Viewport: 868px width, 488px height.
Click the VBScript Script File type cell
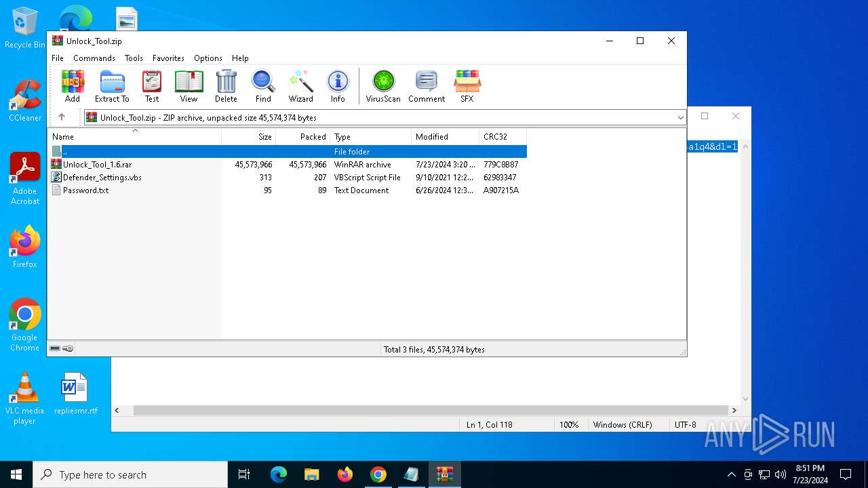pyautogui.click(x=368, y=178)
